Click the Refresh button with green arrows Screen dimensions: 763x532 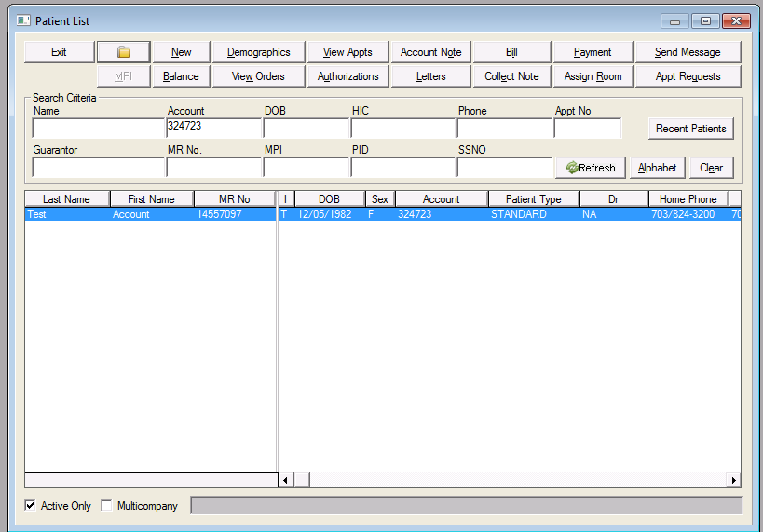(591, 168)
